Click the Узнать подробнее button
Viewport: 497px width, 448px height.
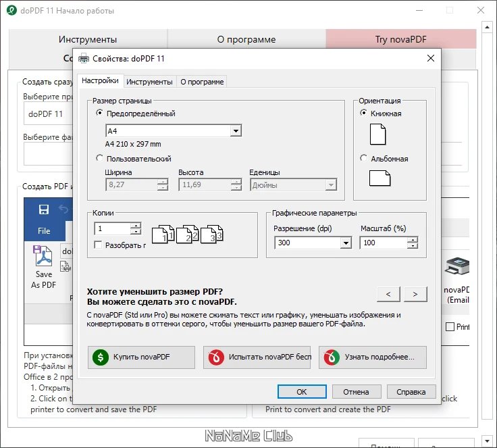[373, 357]
